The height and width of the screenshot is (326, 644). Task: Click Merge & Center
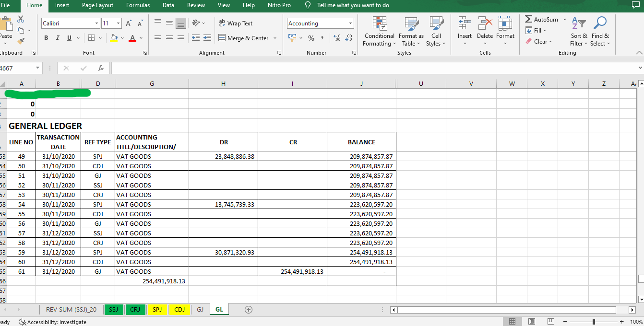(x=244, y=38)
